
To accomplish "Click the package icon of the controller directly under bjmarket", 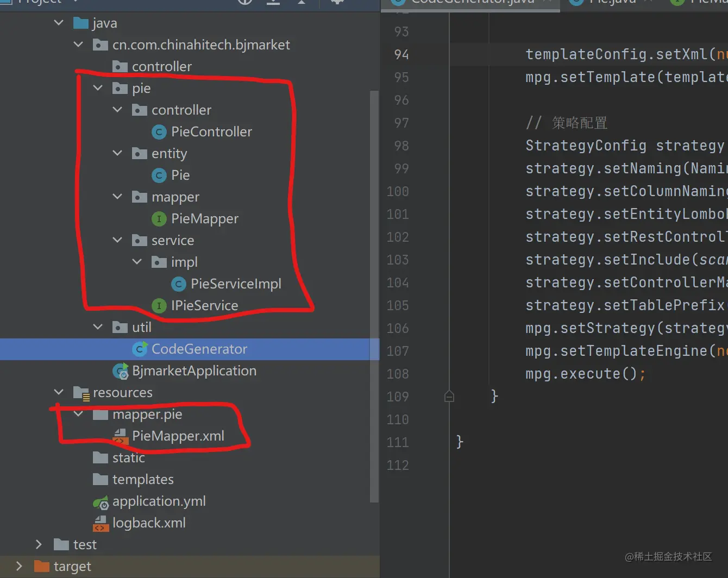I will point(120,66).
